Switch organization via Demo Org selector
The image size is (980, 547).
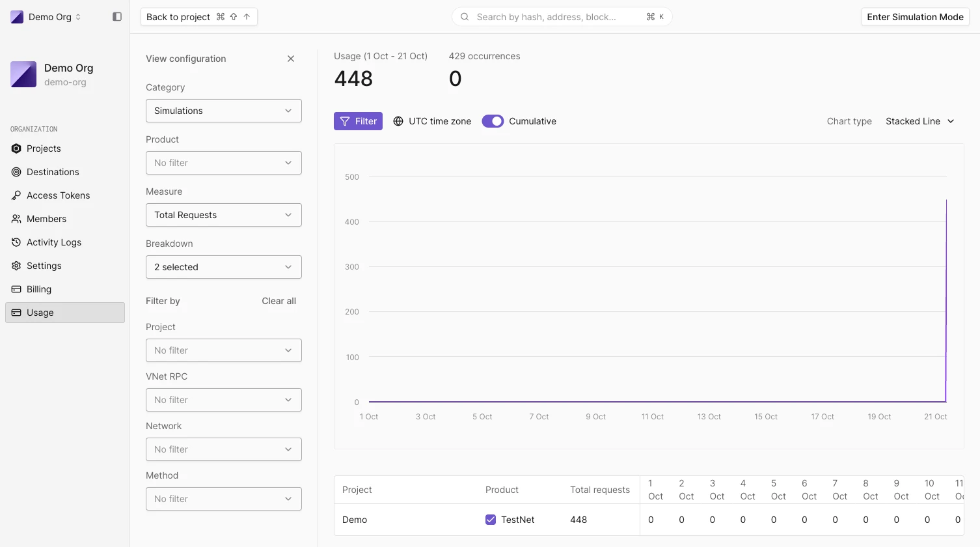46,17
